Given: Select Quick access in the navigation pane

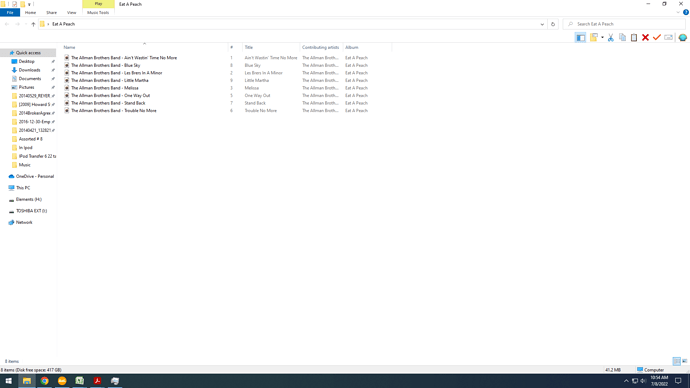Looking at the screenshot, I should [x=28, y=53].
